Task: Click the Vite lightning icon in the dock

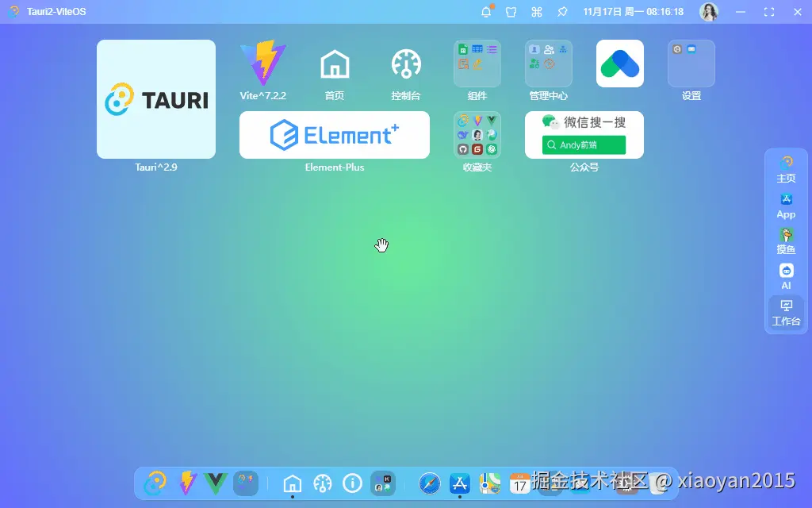Action: pos(187,483)
